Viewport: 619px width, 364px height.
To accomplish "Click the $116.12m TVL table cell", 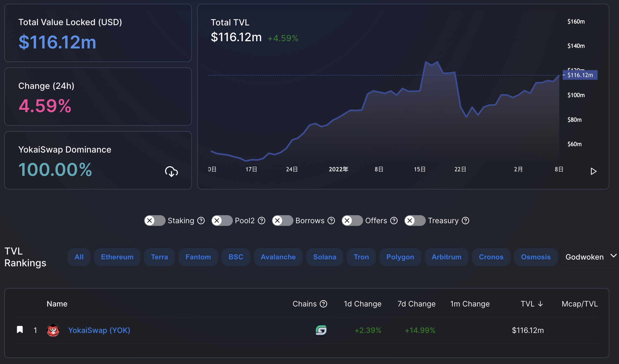I will tap(528, 330).
